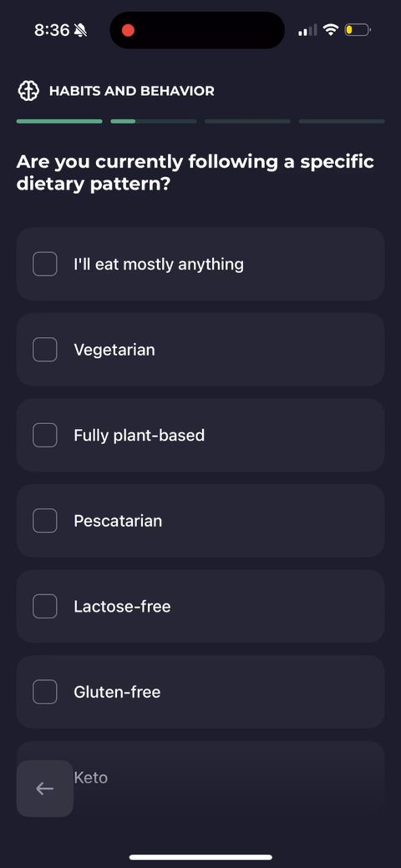401x868 pixels.
Task: Tap the red recording indicator dot
Action: click(x=128, y=30)
